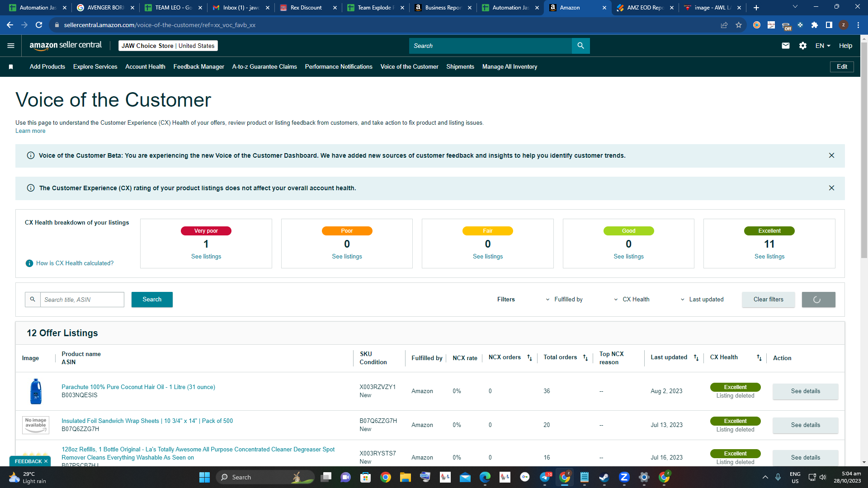Viewport: 868px width, 488px height.
Task: Click the browser address bar URL
Action: point(160,25)
